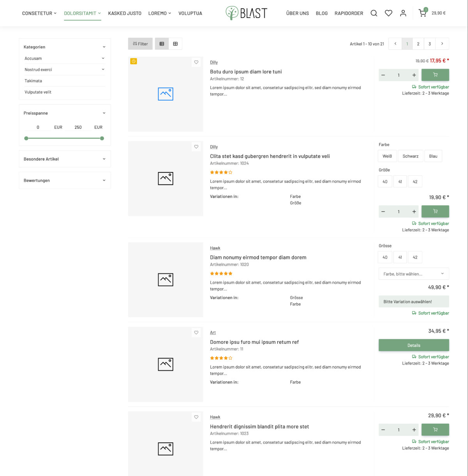Click left handle of price range slider

point(26,139)
